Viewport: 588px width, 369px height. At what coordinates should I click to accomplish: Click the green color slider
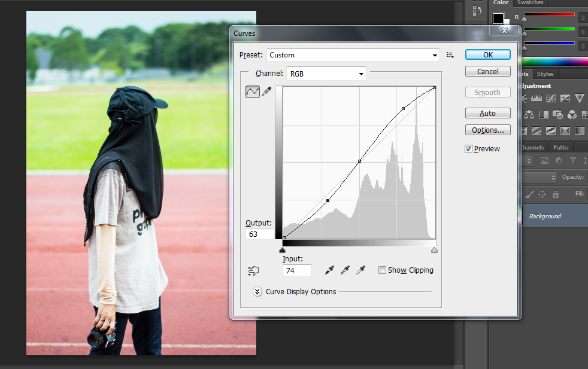click(549, 29)
